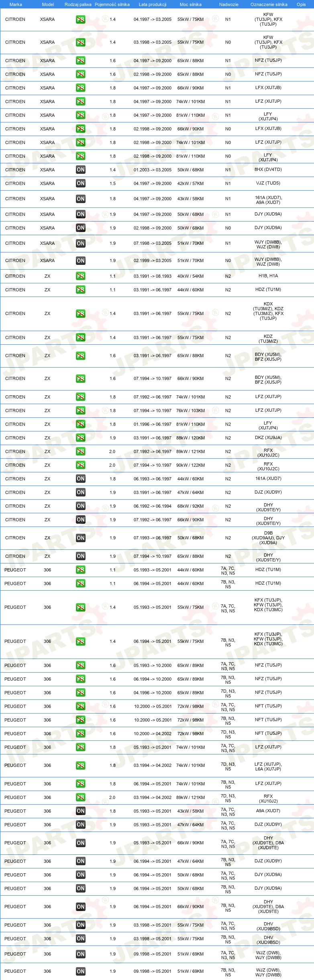Click the Oznaczenie silnika column header
314x980 pixels.
click(x=269, y=4)
